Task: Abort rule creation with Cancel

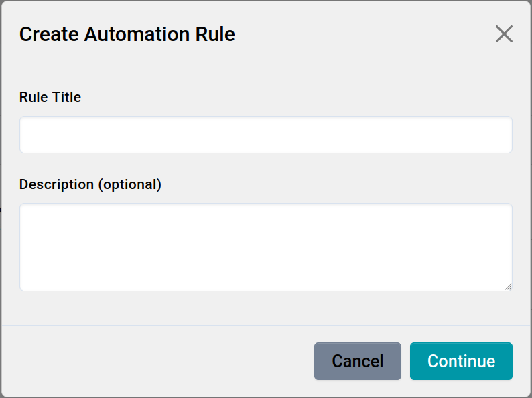Action: pyautogui.click(x=357, y=361)
